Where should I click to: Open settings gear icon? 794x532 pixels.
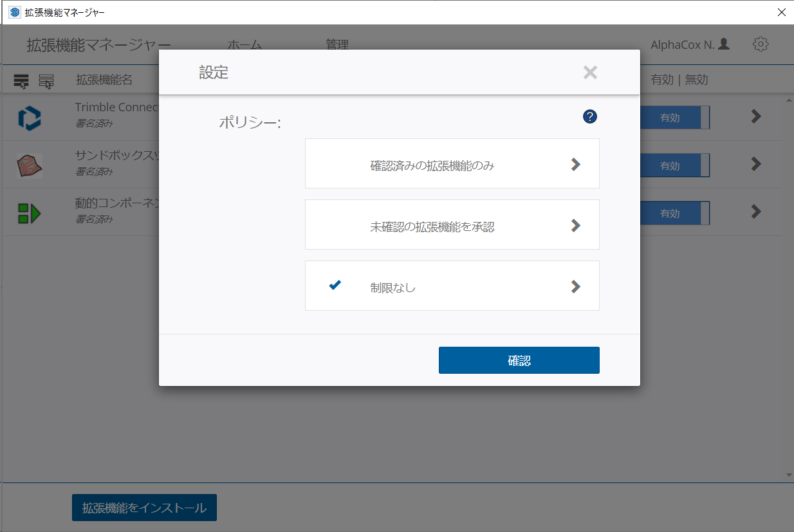point(761,44)
